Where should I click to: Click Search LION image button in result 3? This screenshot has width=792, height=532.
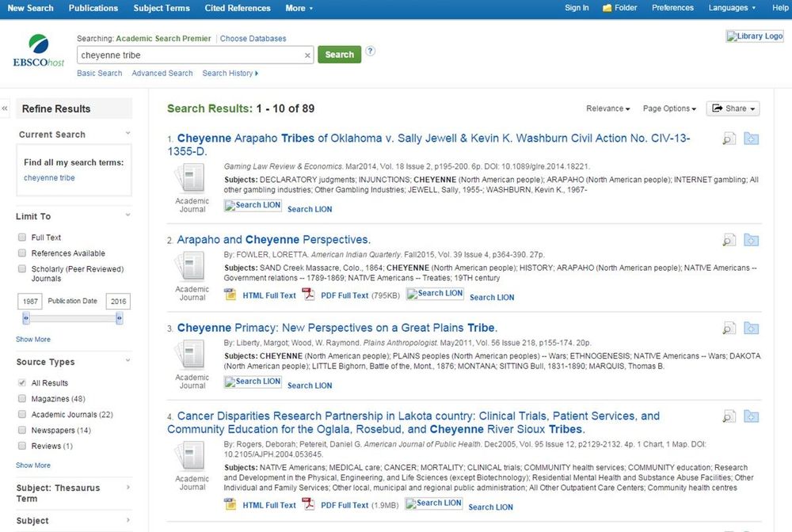click(x=253, y=382)
